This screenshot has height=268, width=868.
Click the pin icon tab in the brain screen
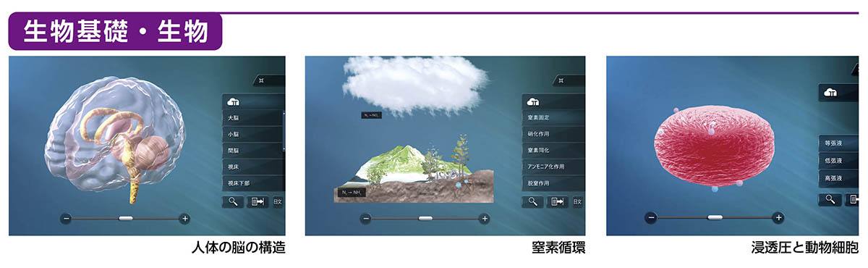click(268, 81)
